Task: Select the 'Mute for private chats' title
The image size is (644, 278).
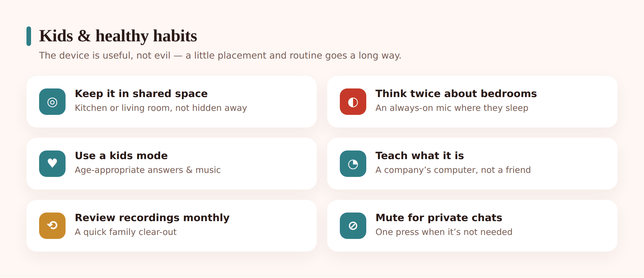Action: pyautogui.click(x=439, y=218)
